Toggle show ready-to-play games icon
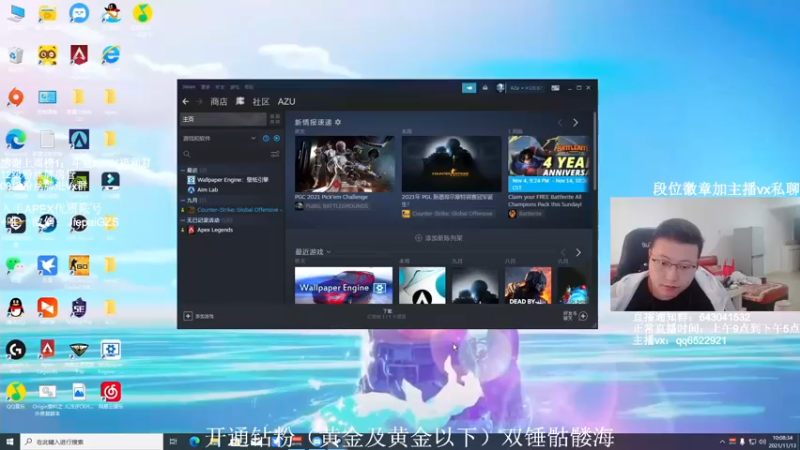Screen dimensions: 800x450 (277, 138)
